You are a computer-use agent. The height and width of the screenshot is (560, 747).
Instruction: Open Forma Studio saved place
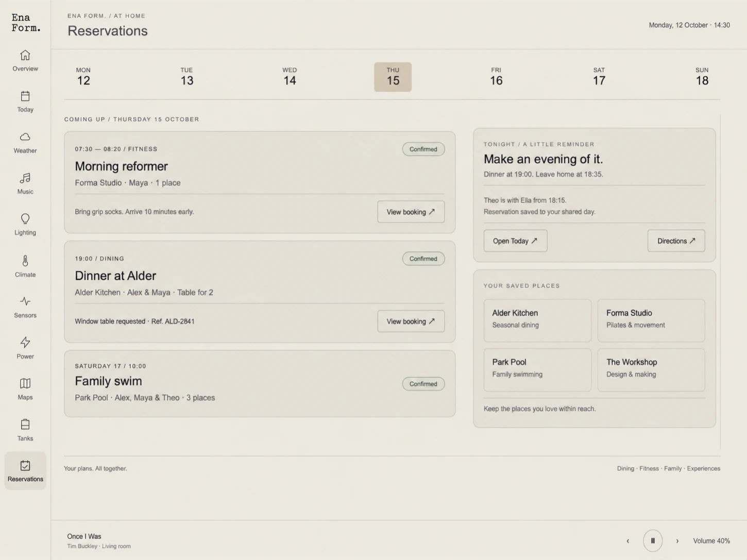pos(651,320)
